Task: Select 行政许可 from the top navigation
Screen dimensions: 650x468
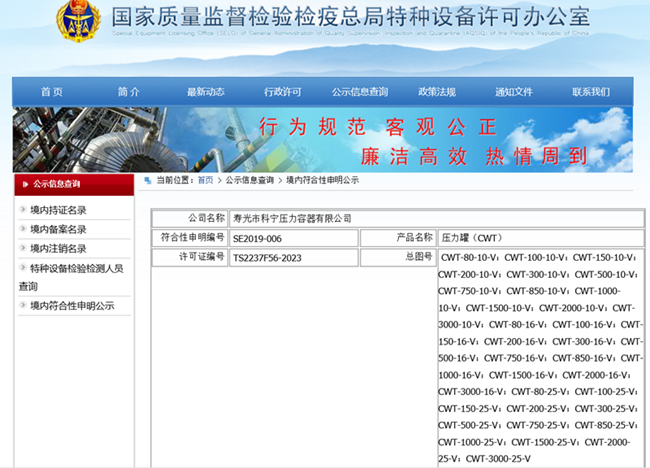Action: (x=282, y=92)
